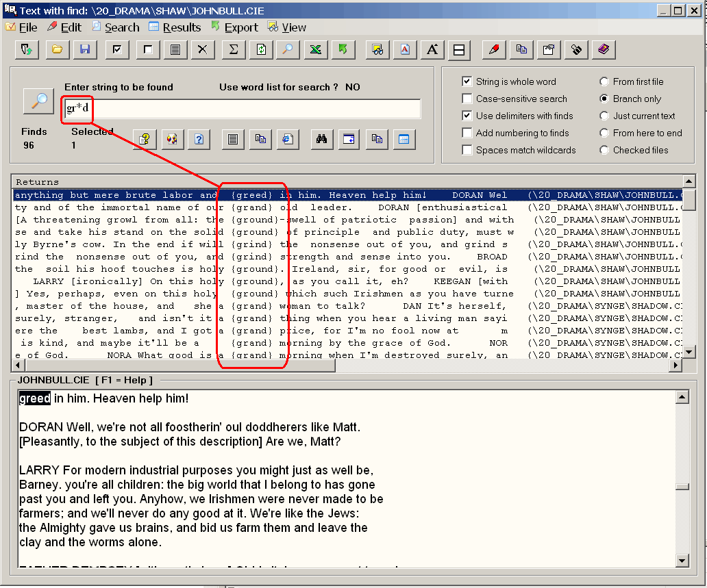Click the Sigma summation toolbar icon
The width and height of the screenshot is (707, 588).
pyautogui.click(x=233, y=49)
